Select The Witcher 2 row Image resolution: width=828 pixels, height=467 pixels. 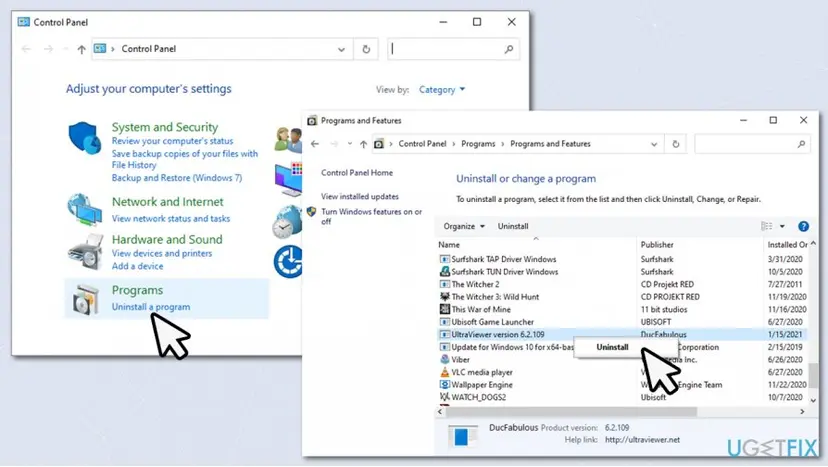tap(623, 284)
